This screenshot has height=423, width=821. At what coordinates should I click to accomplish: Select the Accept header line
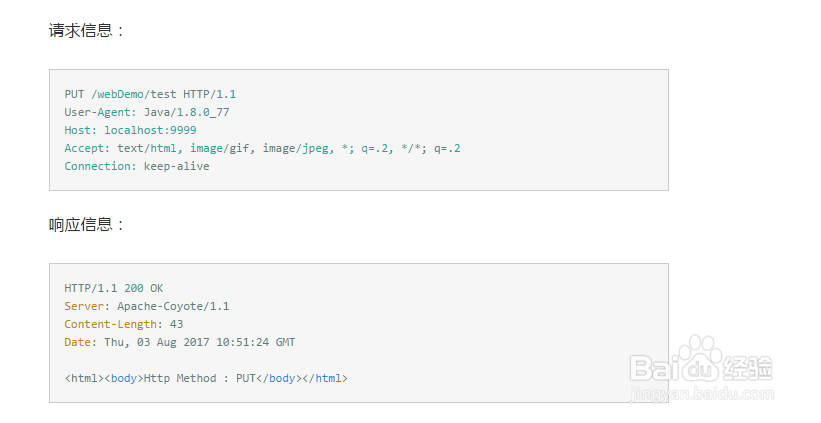[x=262, y=148]
